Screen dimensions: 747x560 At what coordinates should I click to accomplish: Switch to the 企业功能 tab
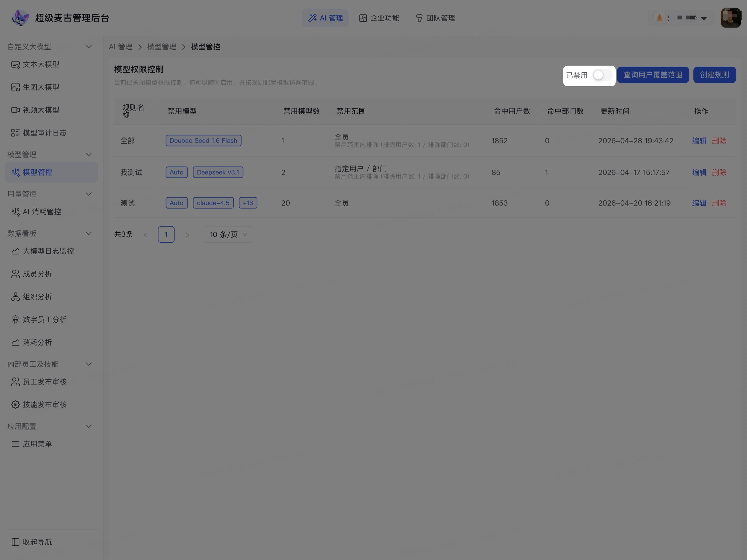(379, 18)
